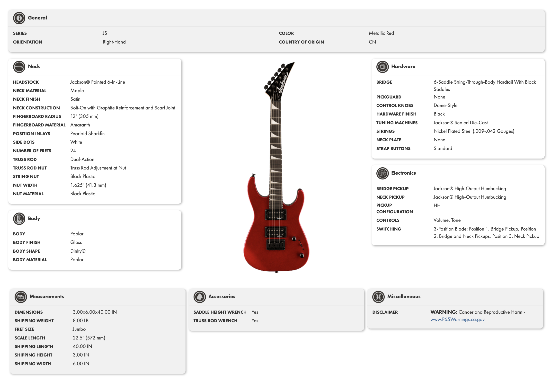551x392 pixels.
Task: Click the 3.00x6.00x40.00 IN dimensions value
Action: coord(95,312)
